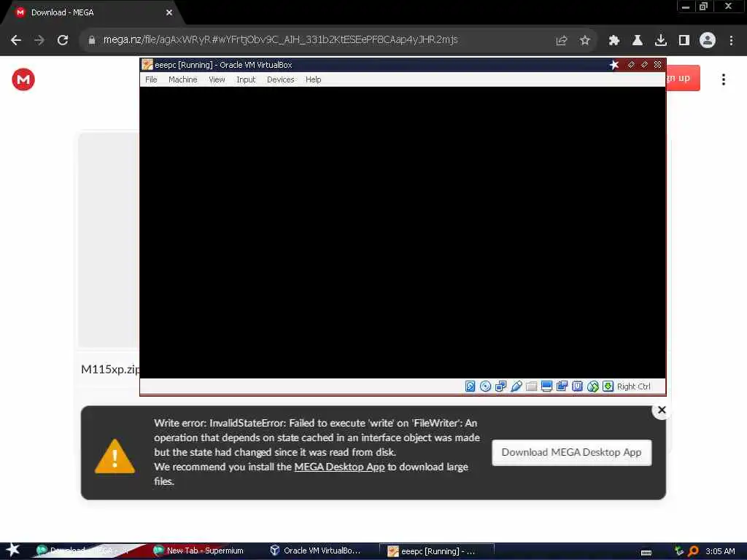Click the network adapter icon in VirtualBox status bar
Screen dimensions: 747x560
tap(500, 386)
